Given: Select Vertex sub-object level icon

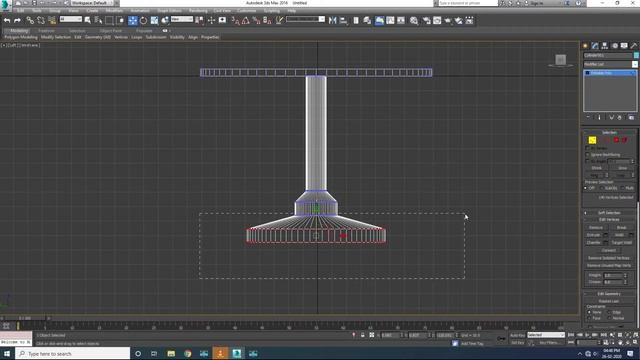Looking at the screenshot, I should (x=592, y=140).
